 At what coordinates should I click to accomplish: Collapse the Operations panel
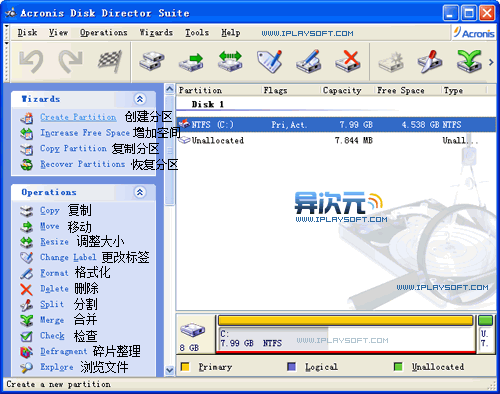click(140, 192)
